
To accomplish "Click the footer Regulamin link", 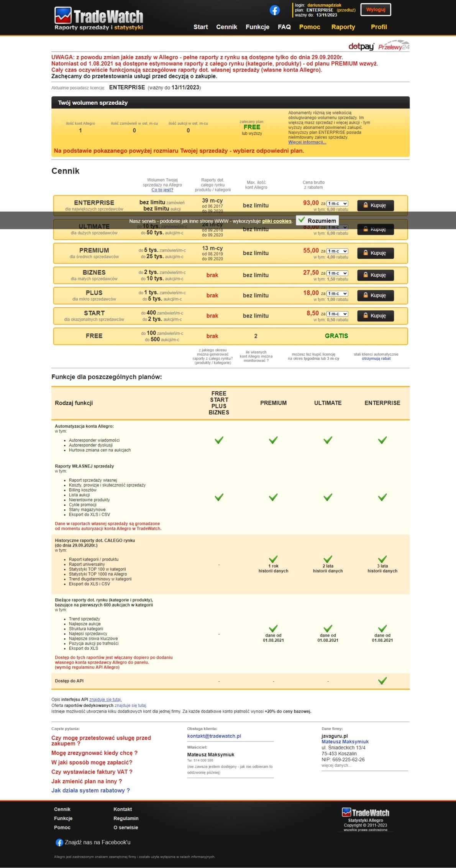I will [126, 819].
